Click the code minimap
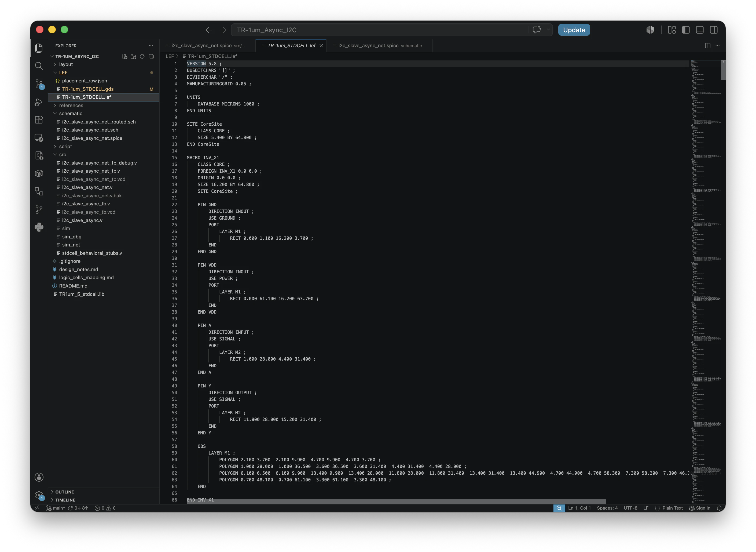This screenshot has width=756, height=552. pyautogui.click(x=705, y=281)
